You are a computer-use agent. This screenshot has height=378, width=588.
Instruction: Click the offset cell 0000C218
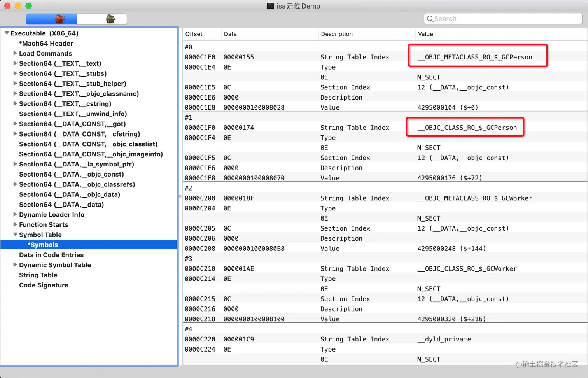click(x=200, y=319)
